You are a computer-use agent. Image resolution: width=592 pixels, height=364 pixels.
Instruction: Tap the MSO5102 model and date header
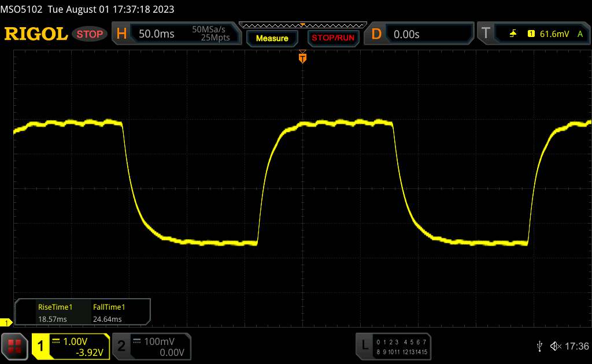tap(87, 9)
